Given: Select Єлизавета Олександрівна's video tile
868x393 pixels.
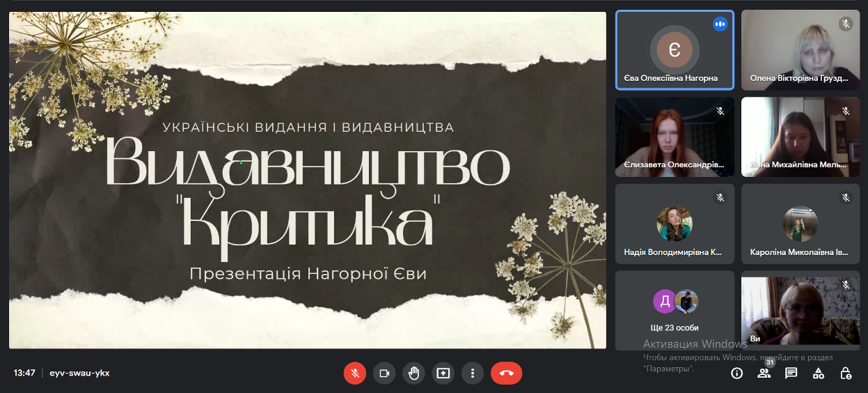Looking at the screenshot, I should point(674,137).
